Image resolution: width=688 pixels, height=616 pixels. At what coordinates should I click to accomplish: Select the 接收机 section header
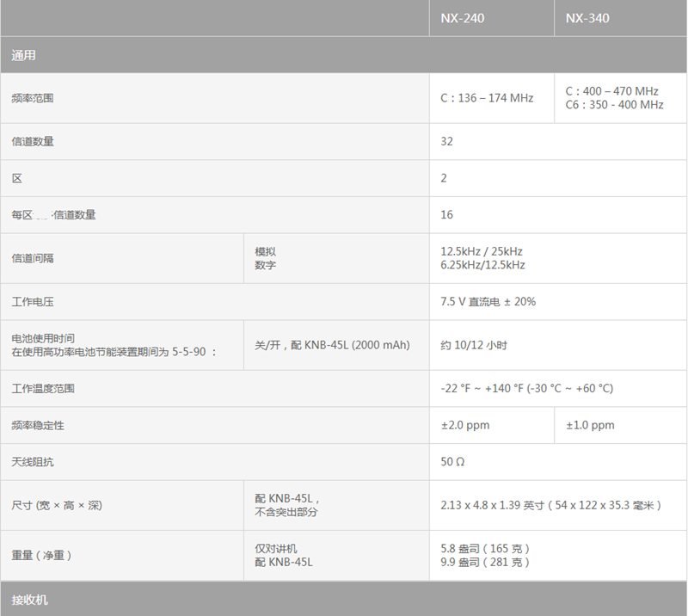29,600
